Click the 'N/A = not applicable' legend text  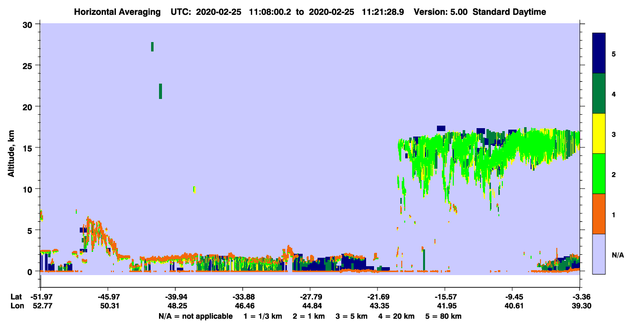[x=196, y=316]
